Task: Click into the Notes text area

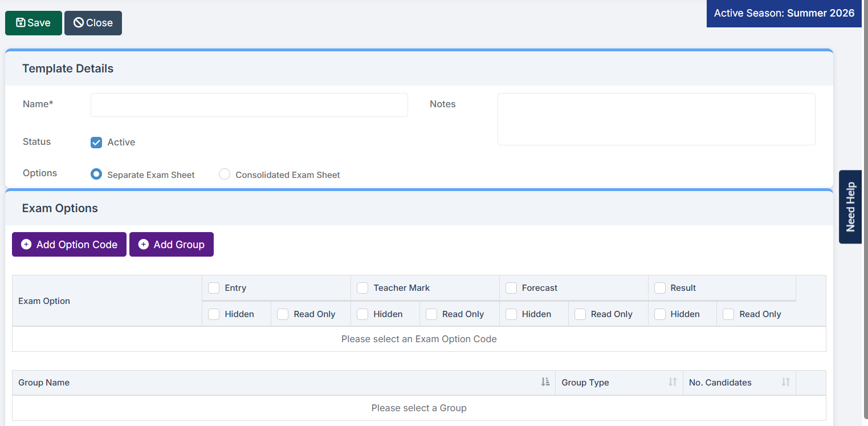Action: point(656,119)
